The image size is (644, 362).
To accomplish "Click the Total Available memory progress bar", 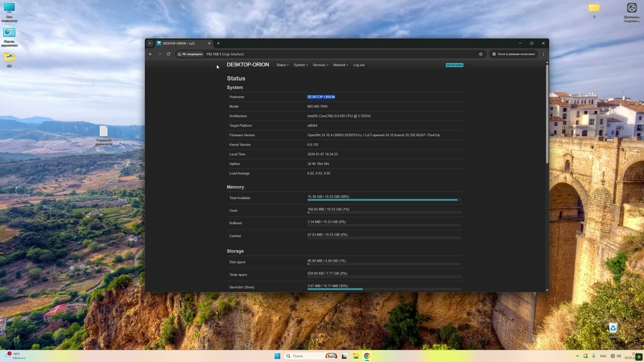I will click(x=384, y=200).
